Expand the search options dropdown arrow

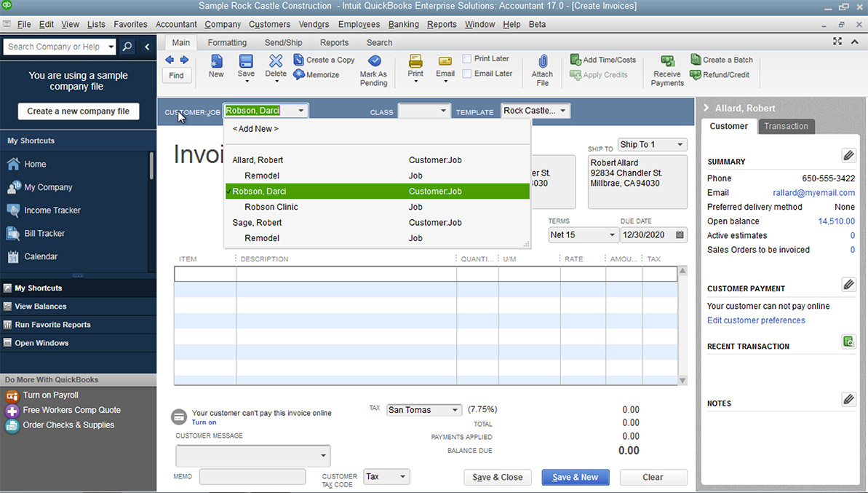(111, 47)
